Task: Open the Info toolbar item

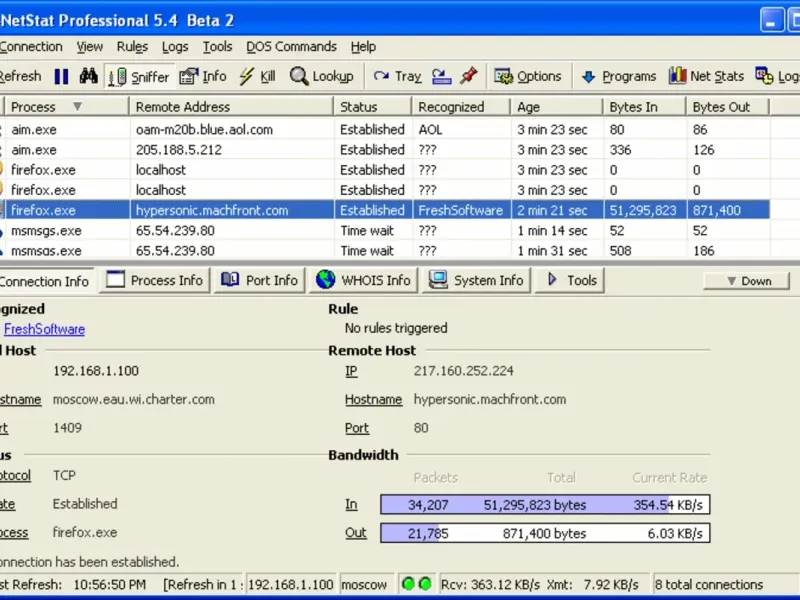Action: 203,77
